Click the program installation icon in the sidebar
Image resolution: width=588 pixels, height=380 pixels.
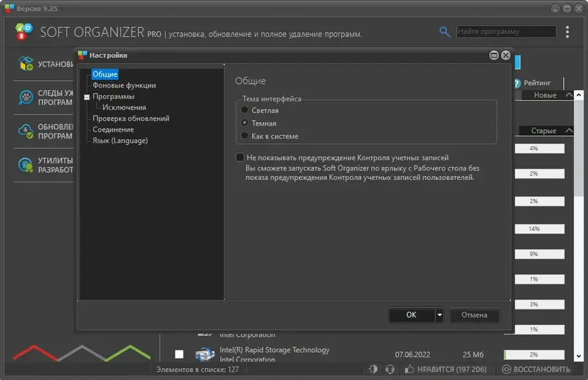tap(26, 64)
